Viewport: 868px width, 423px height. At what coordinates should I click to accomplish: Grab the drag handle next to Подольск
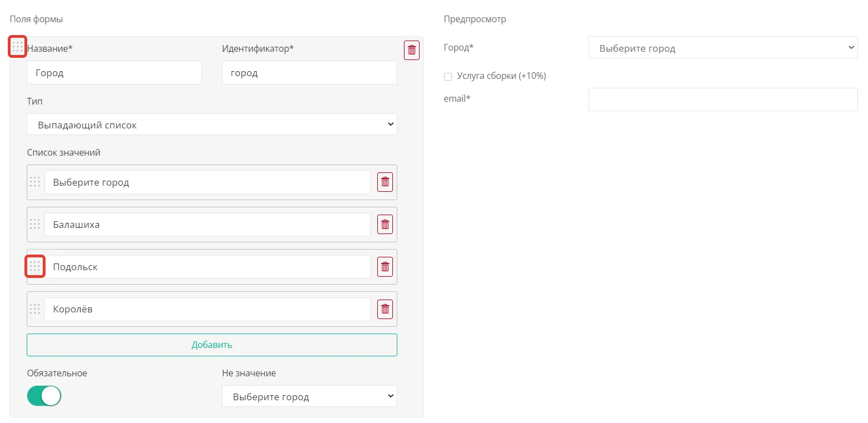click(35, 267)
